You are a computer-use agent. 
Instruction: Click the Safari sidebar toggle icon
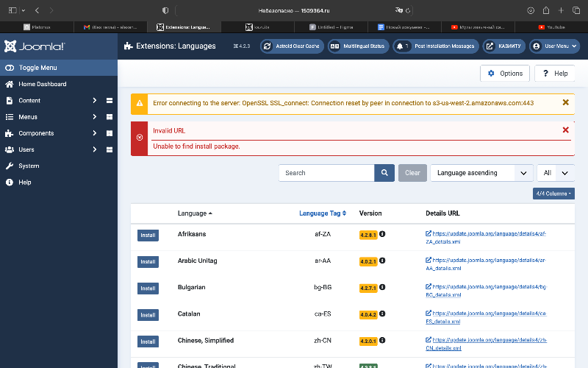12,10
